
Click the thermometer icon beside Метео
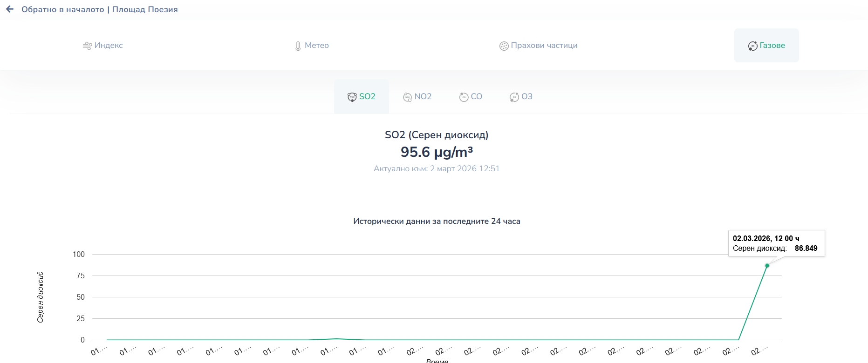(298, 46)
